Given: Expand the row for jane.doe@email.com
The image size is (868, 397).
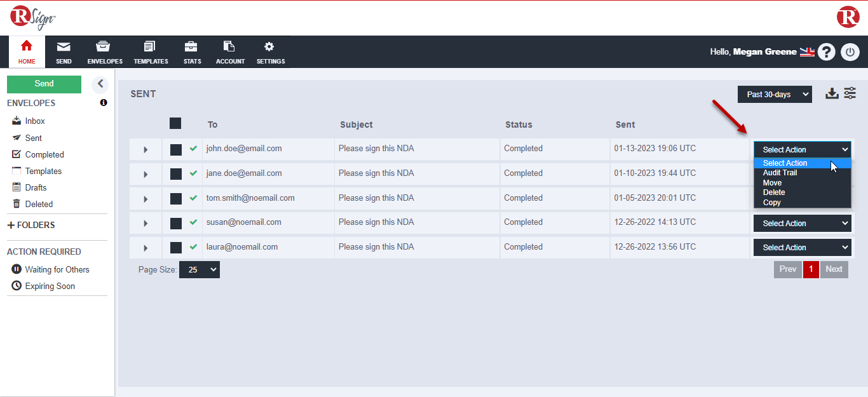Looking at the screenshot, I should coord(146,175).
